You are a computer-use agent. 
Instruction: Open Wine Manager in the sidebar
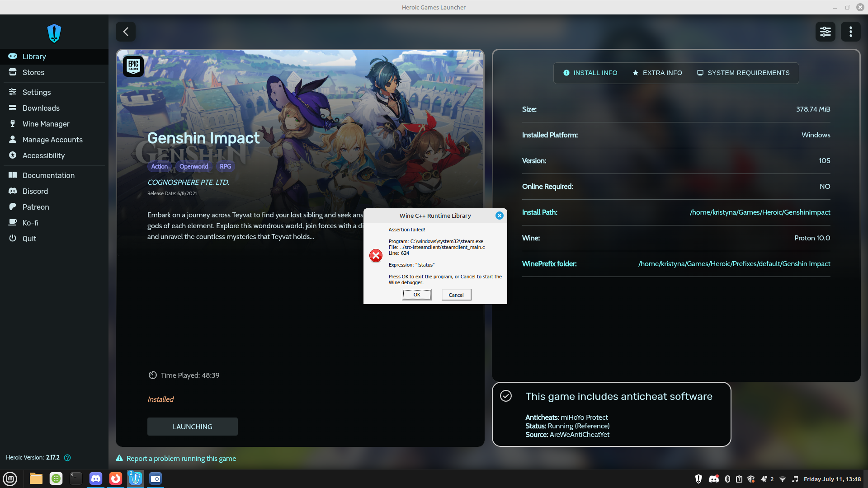point(54,124)
